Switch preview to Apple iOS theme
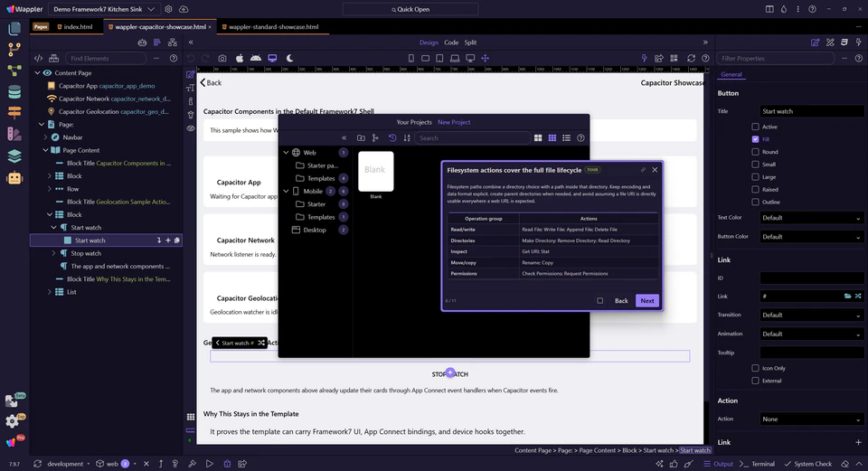 [x=240, y=58]
